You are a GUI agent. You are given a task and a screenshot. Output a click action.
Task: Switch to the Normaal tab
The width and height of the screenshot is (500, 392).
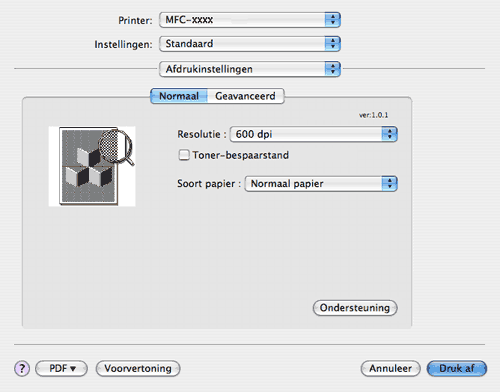(179, 96)
